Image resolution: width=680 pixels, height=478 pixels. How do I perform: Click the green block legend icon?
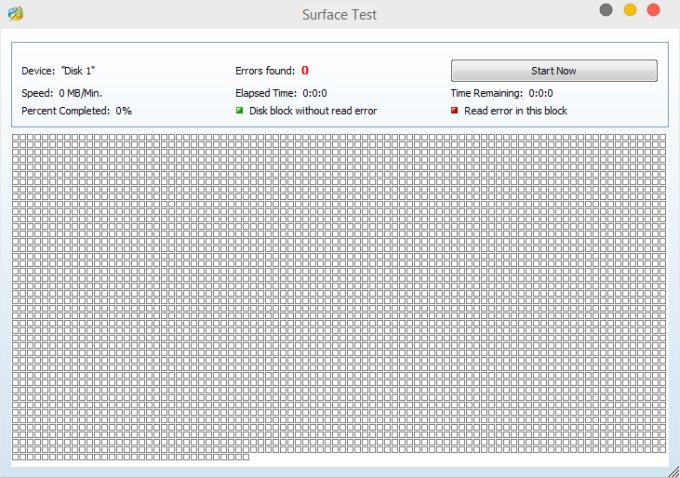point(239,110)
